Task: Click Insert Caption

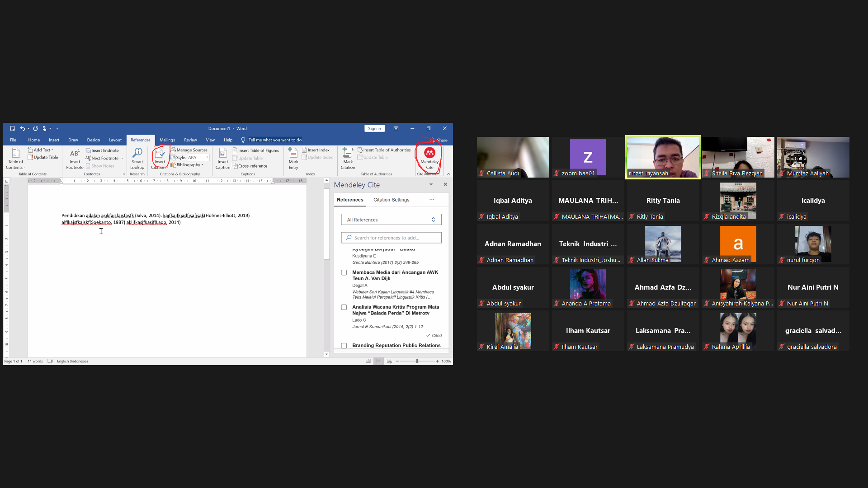Action: pos(222,159)
